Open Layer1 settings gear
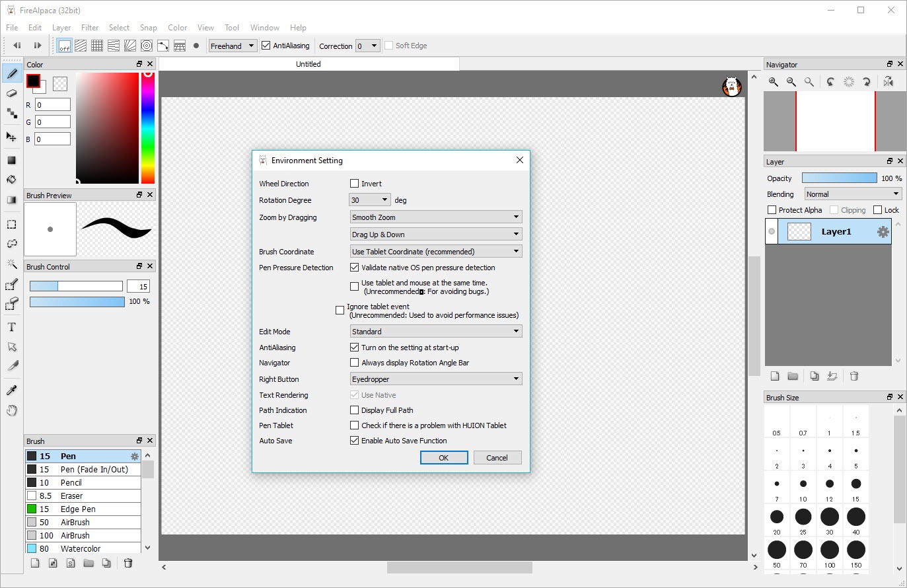The image size is (907, 588). click(x=883, y=232)
